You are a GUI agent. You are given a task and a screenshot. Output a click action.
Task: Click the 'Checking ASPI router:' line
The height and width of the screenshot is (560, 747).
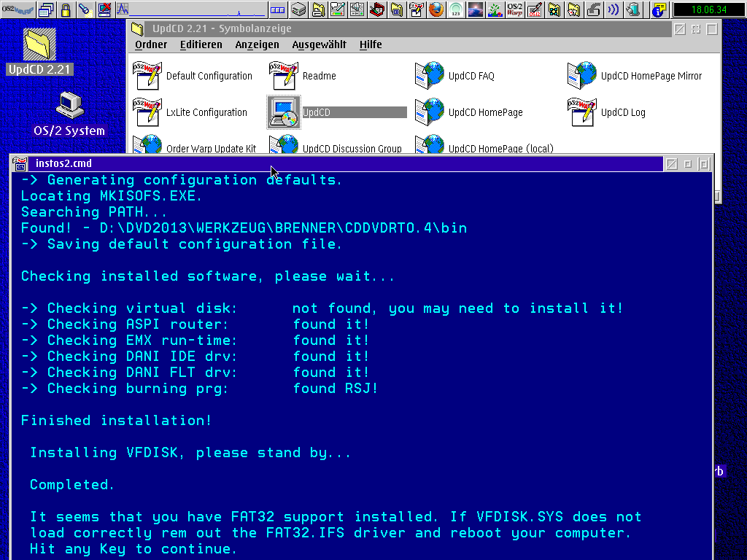click(x=195, y=324)
